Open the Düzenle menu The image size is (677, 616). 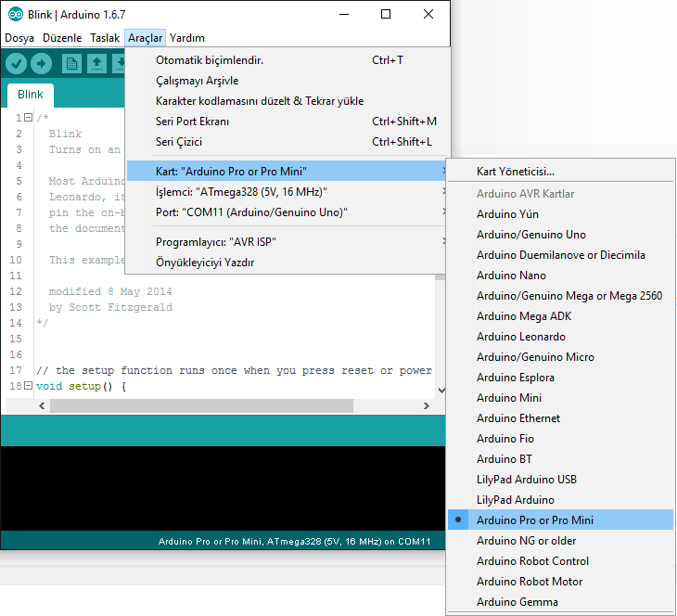pyautogui.click(x=62, y=38)
